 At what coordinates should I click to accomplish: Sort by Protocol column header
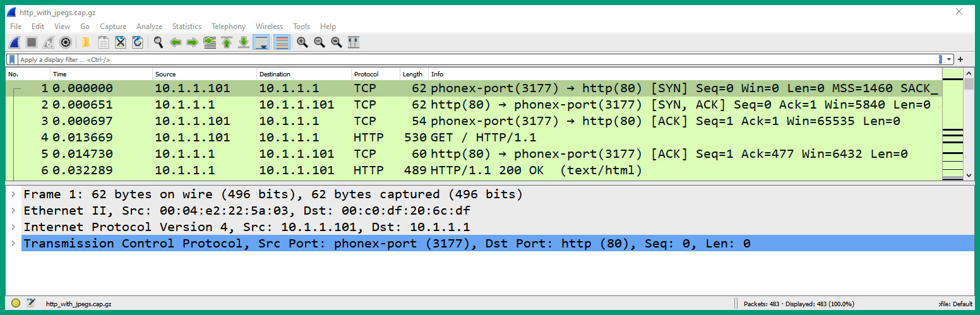point(376,74)
